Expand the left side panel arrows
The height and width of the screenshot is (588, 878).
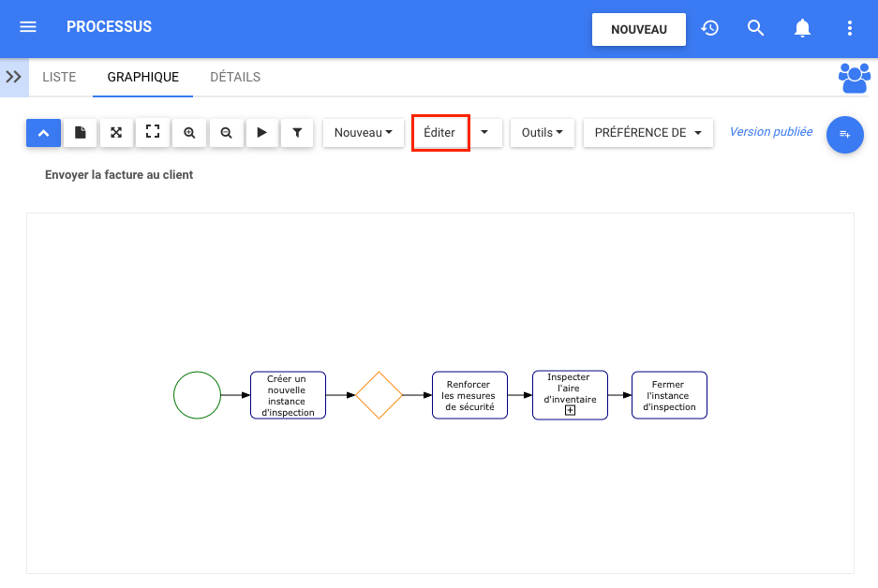14,77
